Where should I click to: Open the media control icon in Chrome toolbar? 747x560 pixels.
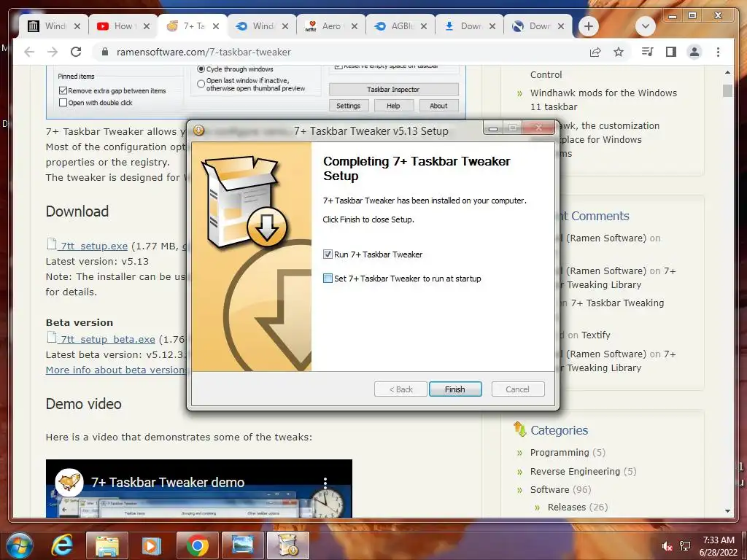point(647,52)
